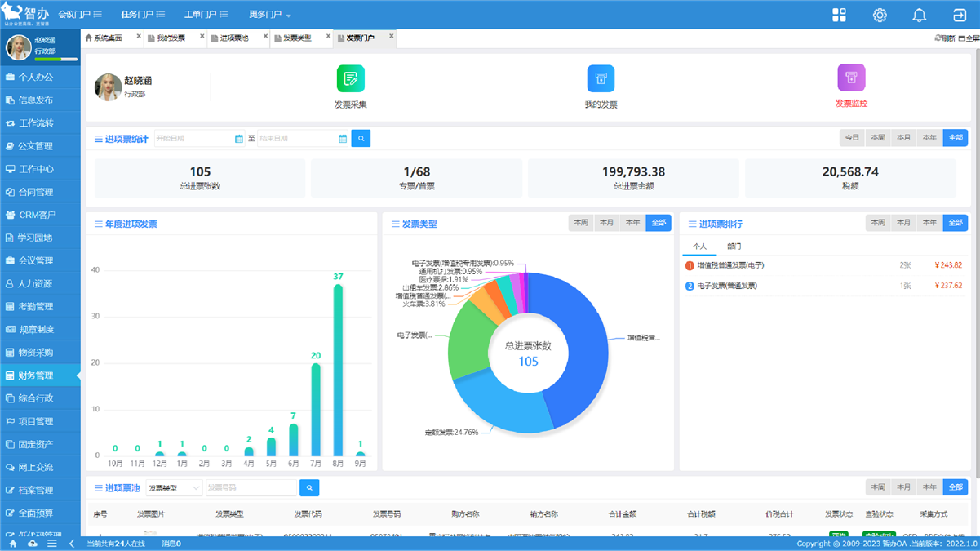Click the logout icon at top right
This screenshot has height=551, width=980.
click(959, 15)
